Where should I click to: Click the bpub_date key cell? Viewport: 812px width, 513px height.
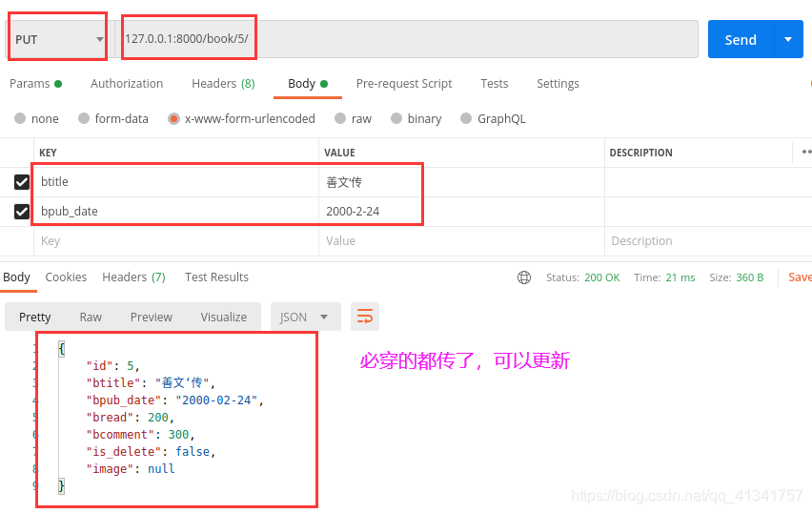click(x=176, y=212)
